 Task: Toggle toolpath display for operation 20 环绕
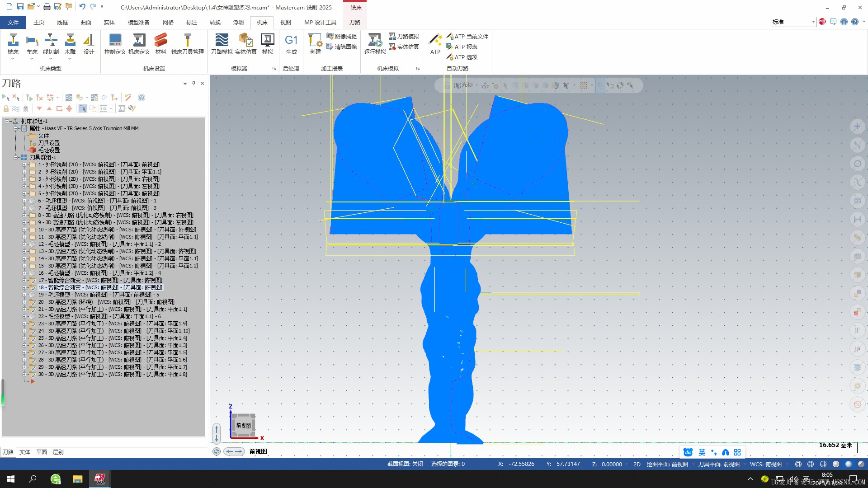point(33,302)
